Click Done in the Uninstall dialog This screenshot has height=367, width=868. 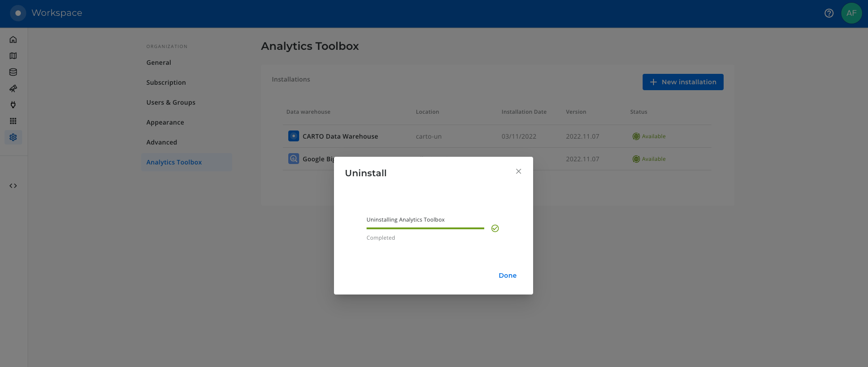(x=507, y=275)
